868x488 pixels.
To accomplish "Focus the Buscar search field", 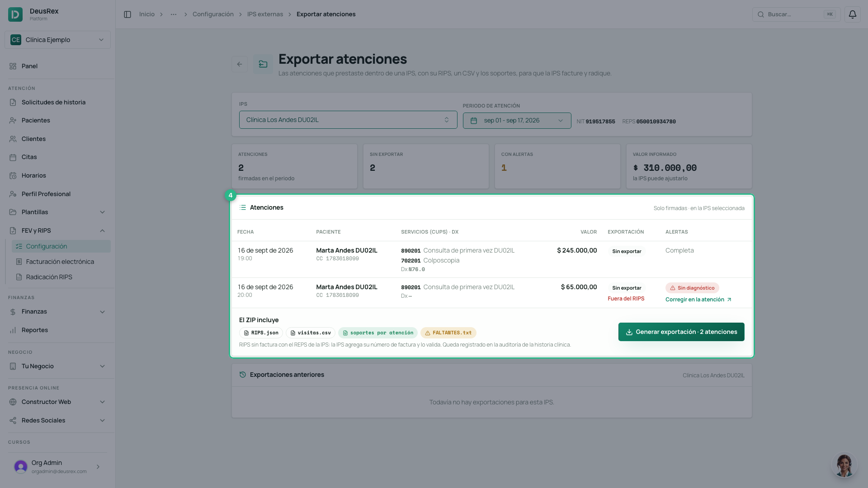I will [796, 14].
